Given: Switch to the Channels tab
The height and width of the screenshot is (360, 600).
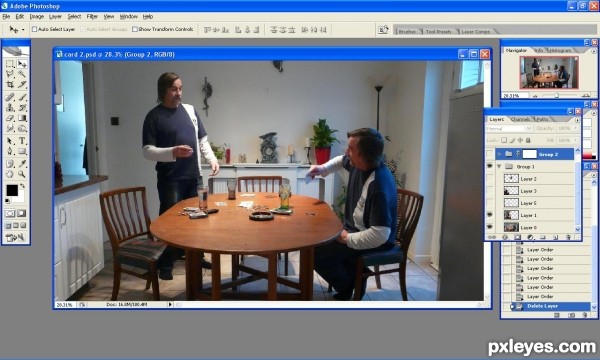Looking at the screenshot, I should click(x=520, y=119).
